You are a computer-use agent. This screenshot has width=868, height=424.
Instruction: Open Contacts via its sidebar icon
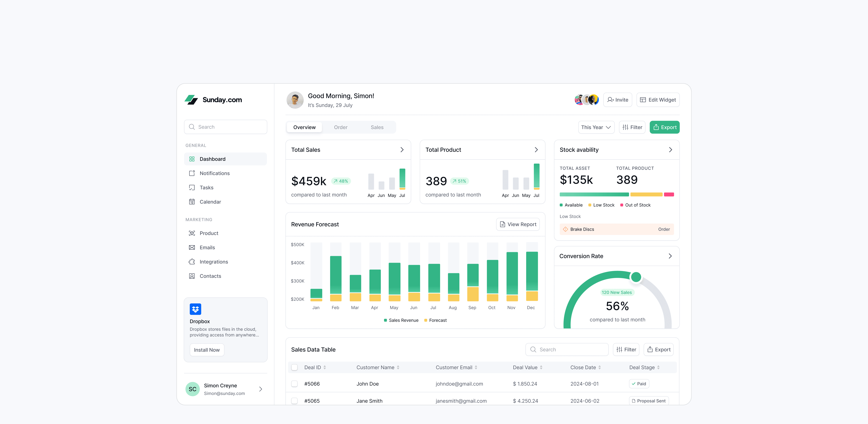coord(192,276)
